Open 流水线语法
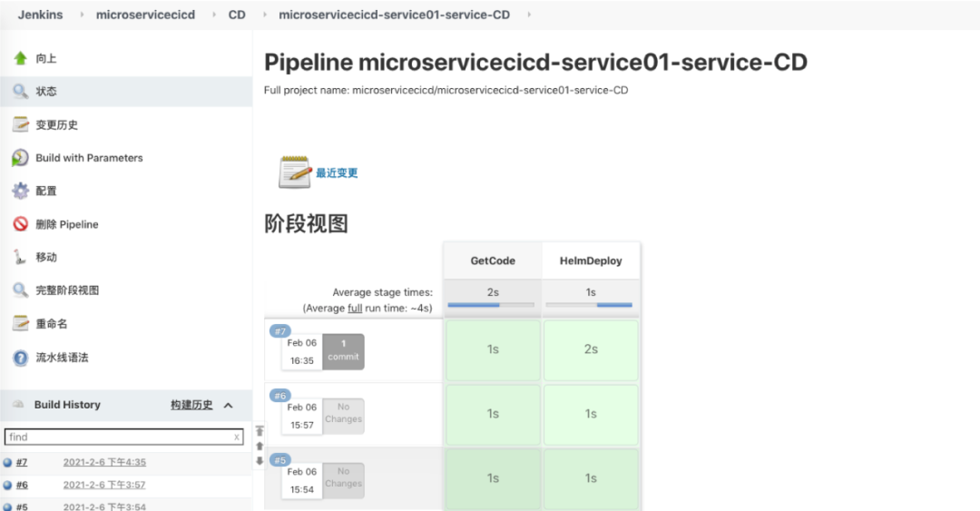 pos(62,358)
